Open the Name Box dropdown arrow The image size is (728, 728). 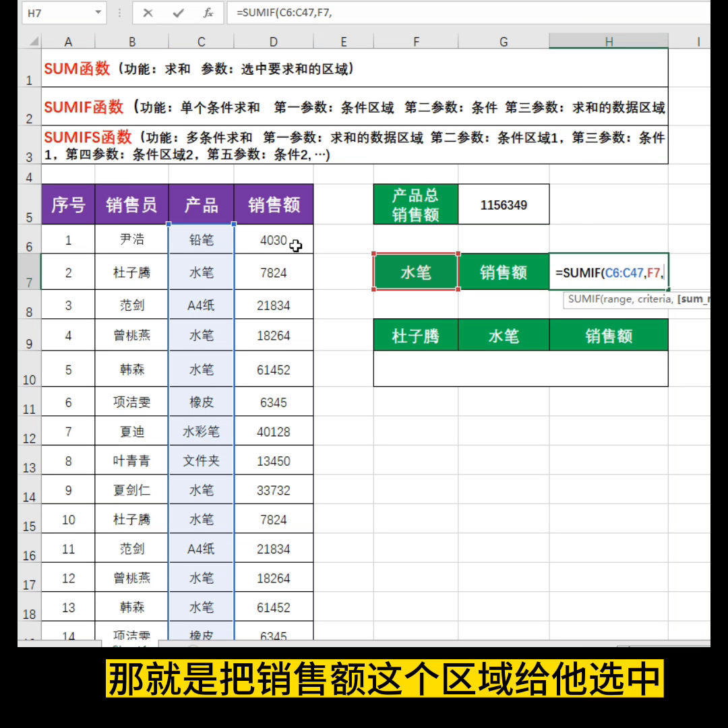[x=98, y=13]
